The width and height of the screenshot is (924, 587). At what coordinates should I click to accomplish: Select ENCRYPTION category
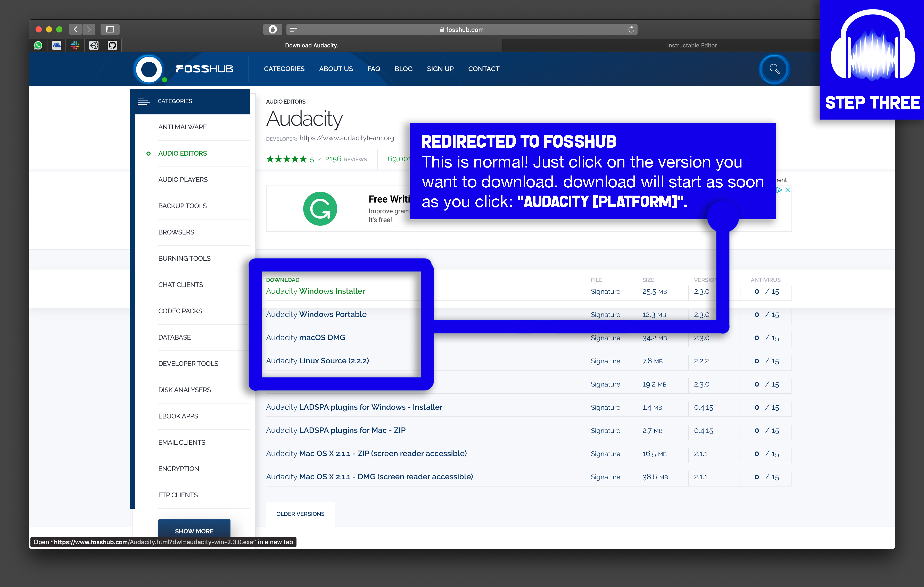(178, 468)
